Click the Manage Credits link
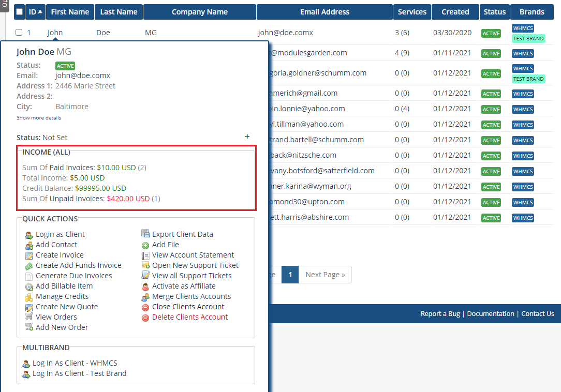This screenshot has width=561, height=392. tap(62, 296)
